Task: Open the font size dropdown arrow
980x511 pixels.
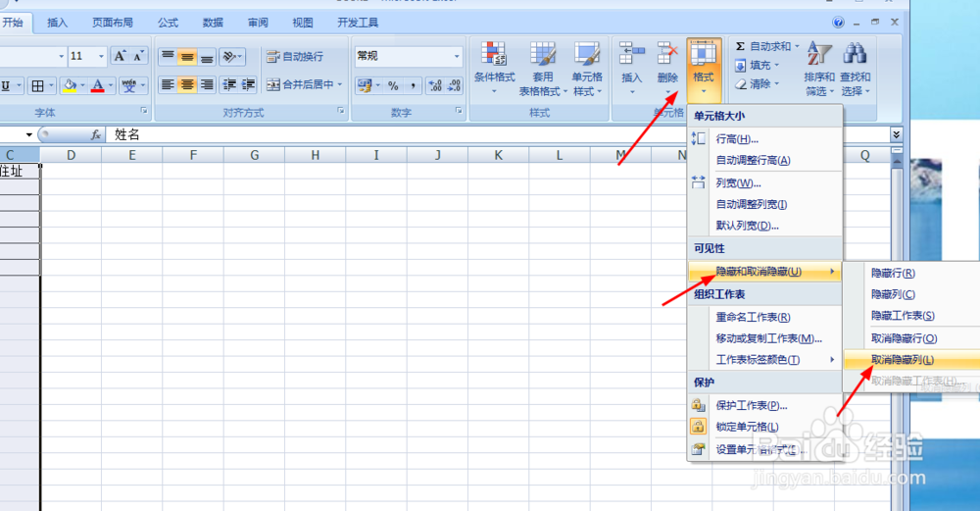Action: [x=101, y=56]
